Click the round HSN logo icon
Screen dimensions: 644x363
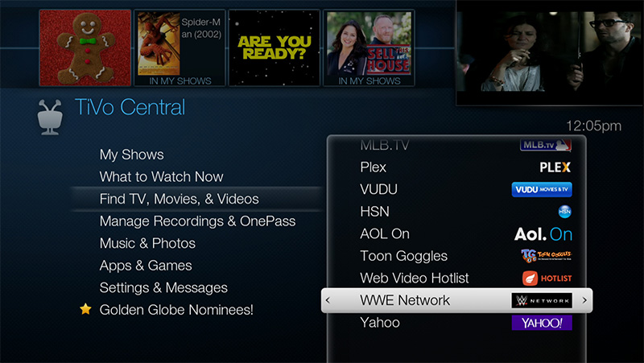pyautogui.click(x=565, y=212)
